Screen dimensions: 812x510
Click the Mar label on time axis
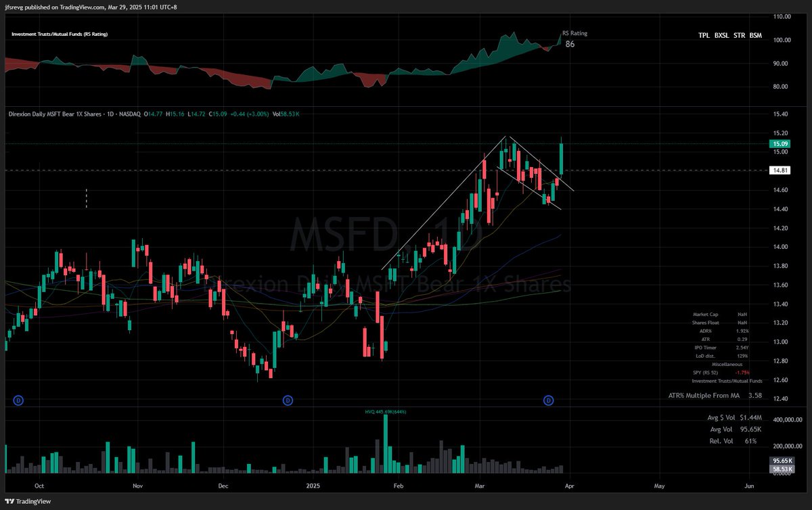point(480,486)
